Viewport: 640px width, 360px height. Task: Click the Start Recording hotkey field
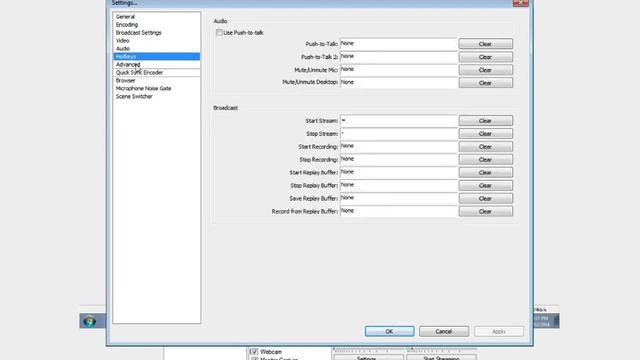click(398, 147)
